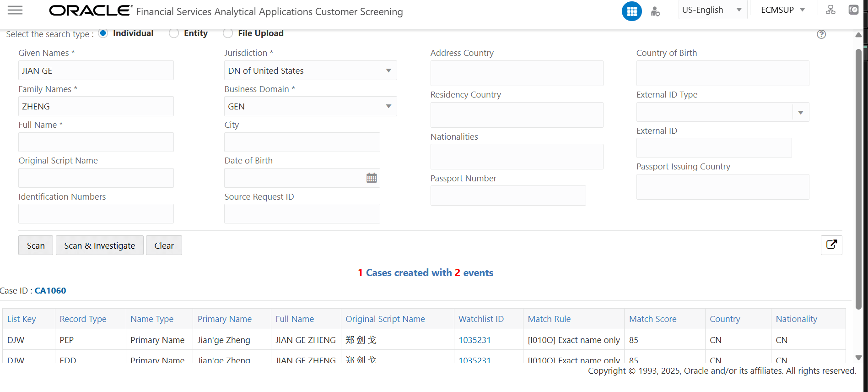868x392 pixels.
Task: Select the Entity search type
Action: [174, 33]
